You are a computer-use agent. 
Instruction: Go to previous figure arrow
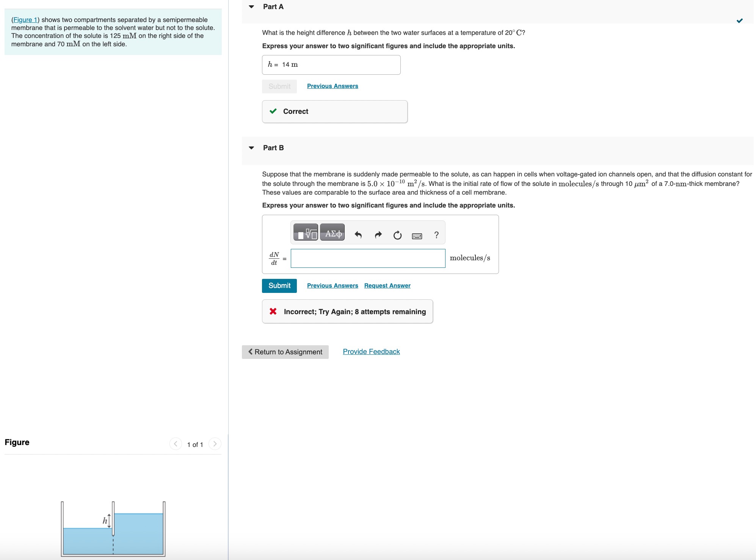(176, 444)
